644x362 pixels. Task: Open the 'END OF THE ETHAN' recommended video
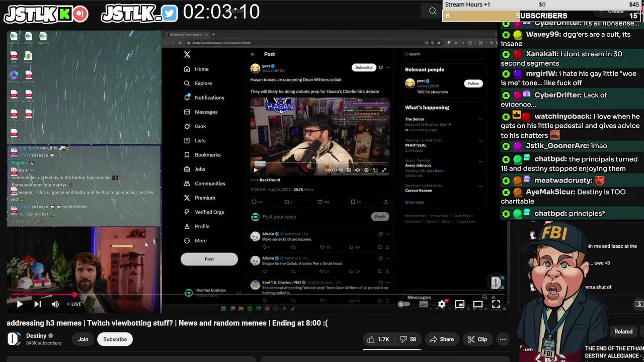tap(614, 352)
